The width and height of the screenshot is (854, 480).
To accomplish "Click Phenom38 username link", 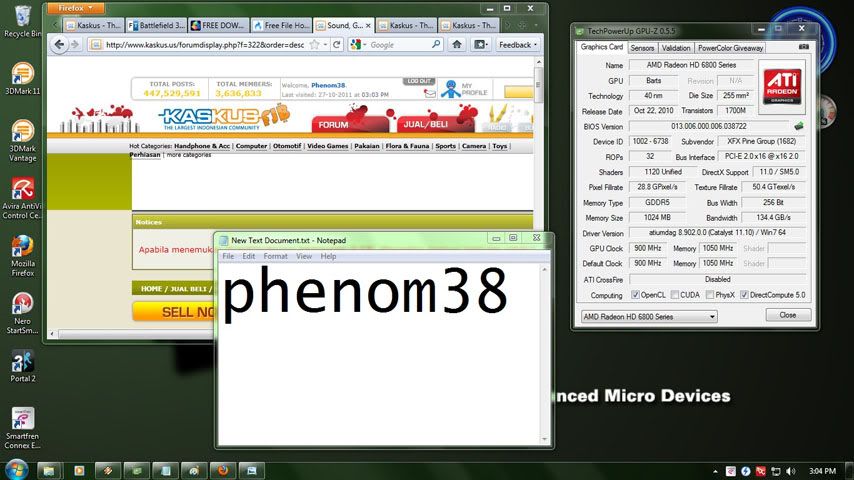I will pyautogui.click(x=328, y=86).
